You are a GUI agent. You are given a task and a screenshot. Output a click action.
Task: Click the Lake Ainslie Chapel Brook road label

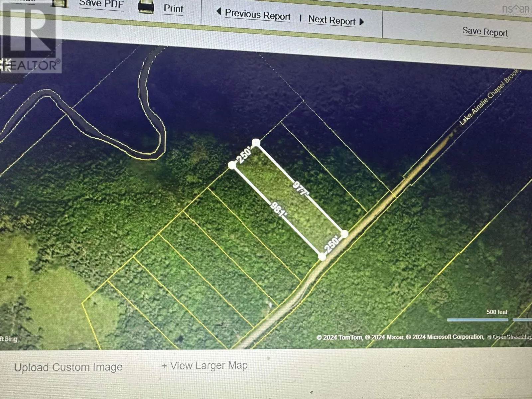point(488,97)
